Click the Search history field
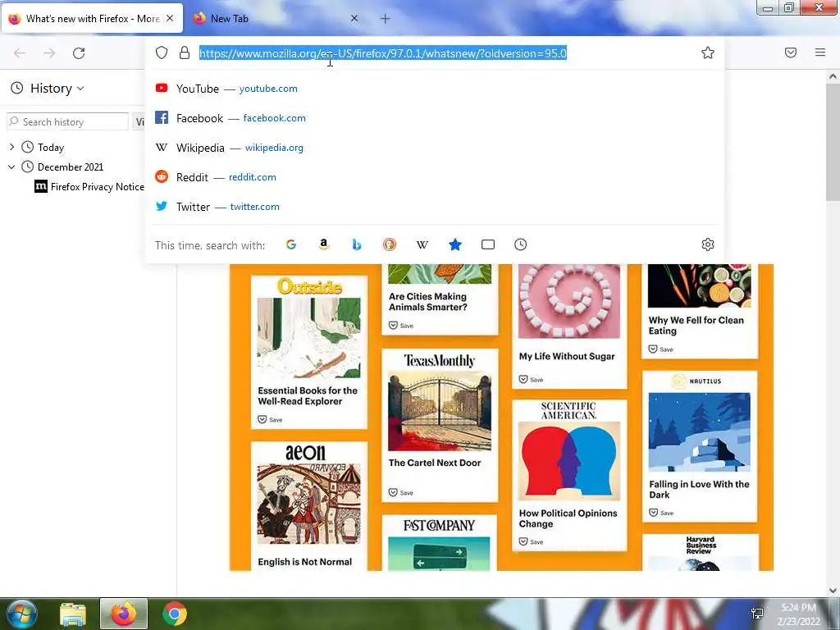 pyautogui.click(x=67, y=121)
